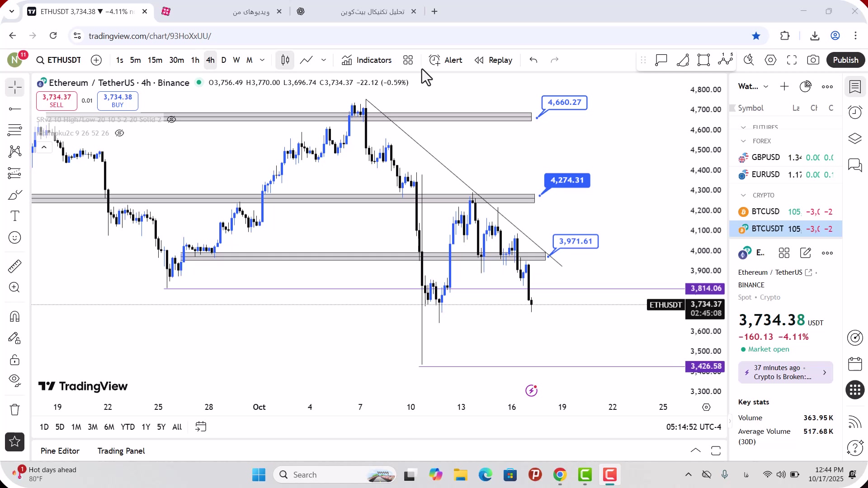Undo the last chart action
The width and height of the screenshot is (868, 488).
tap(533, 60)
